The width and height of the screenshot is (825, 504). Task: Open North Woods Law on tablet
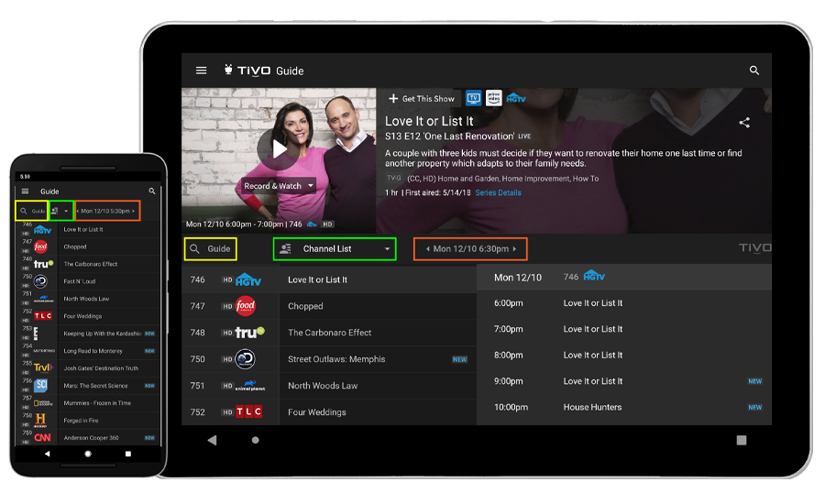click(378, 386)
